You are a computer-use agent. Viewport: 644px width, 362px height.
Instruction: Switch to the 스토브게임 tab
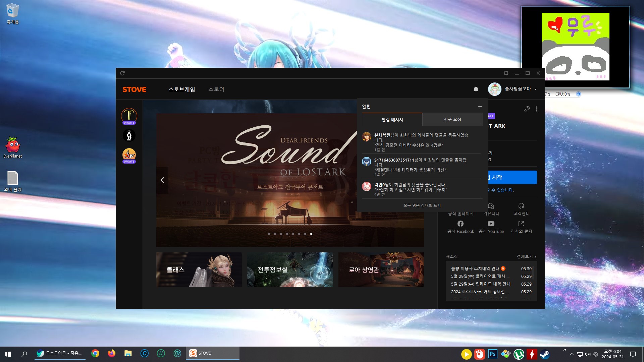[181, 89]
